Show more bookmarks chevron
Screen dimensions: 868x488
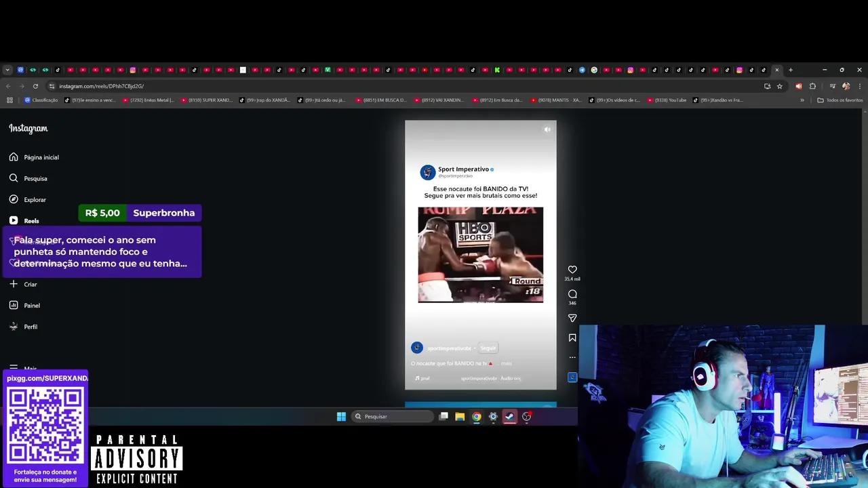[x=802, y=100]
